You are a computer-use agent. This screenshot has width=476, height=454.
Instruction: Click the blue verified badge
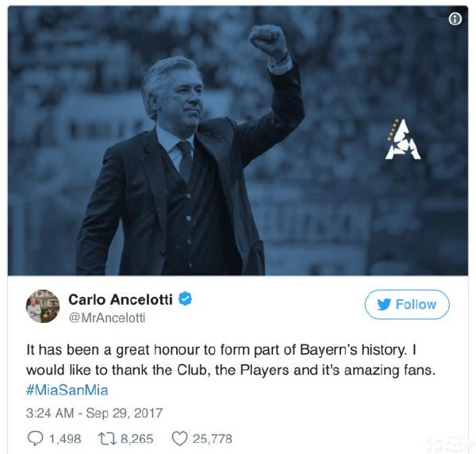tap(186, 299)
